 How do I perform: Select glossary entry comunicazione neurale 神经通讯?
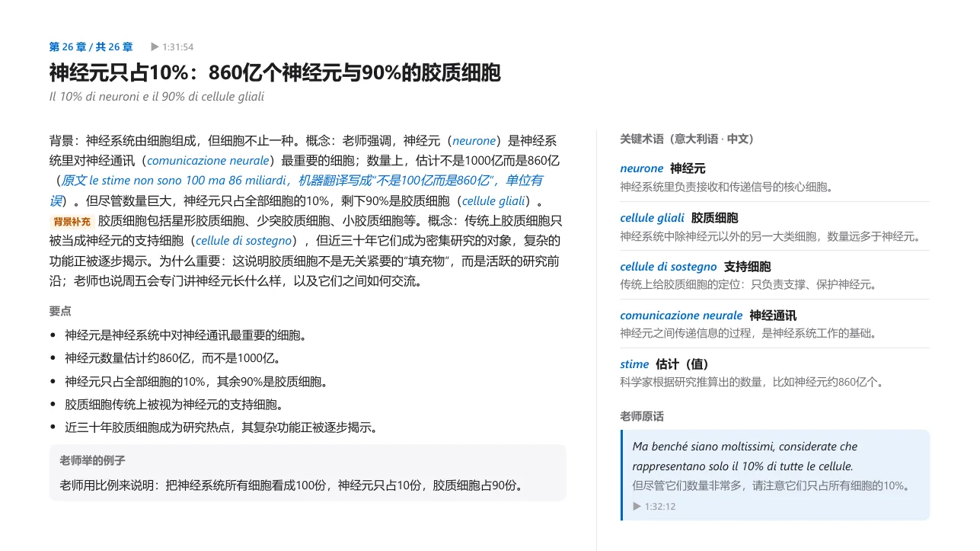pyautogui.click(x=708, y=316)
